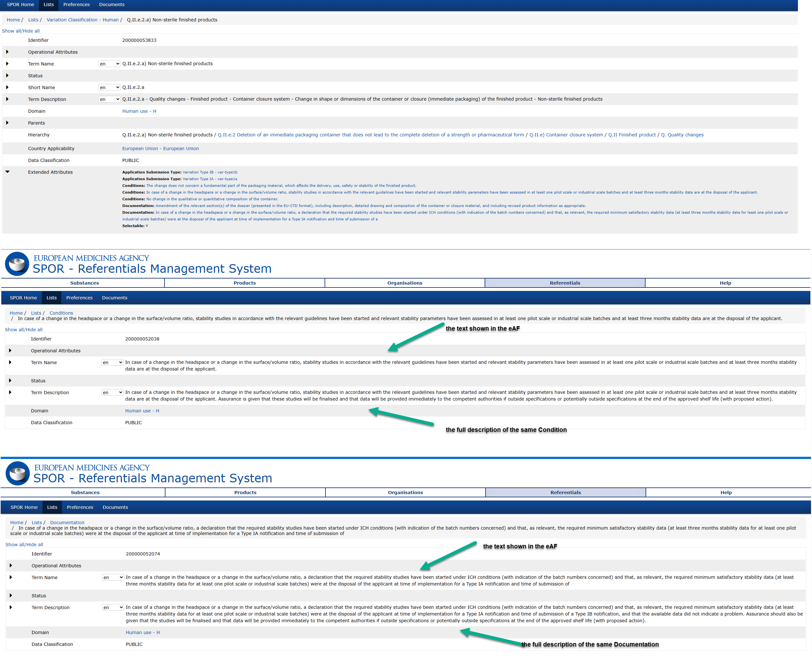Open the Organisations tab in bottom header
812x658 pixels.
point(405,493)
